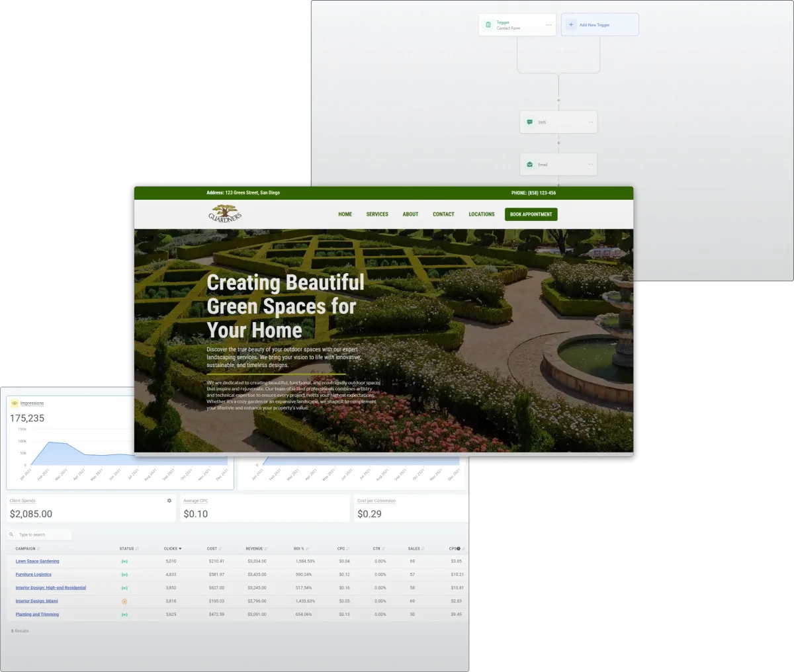Click the Type to search input field
This screenshot has width=794, height=672.
point(40,534)
